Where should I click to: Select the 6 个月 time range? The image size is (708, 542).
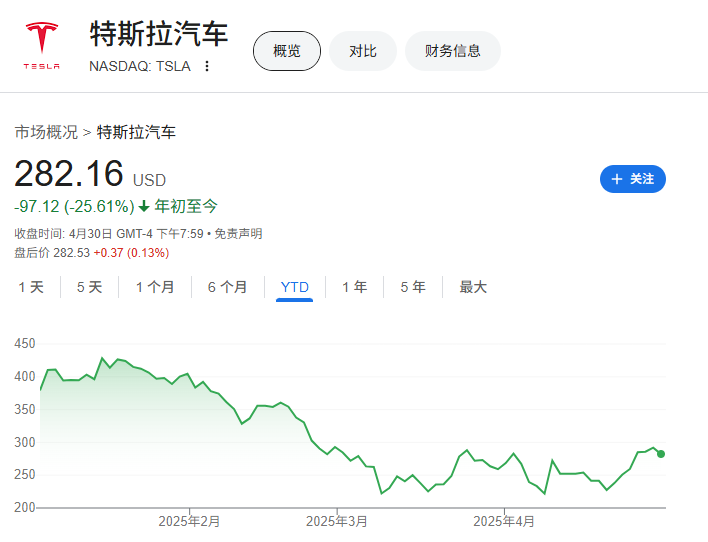[x=227, y=287]
